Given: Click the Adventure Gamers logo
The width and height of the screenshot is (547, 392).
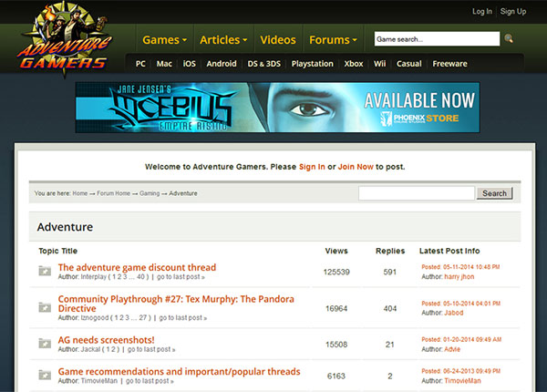Looking at the screenshot, I should [65, 38].
